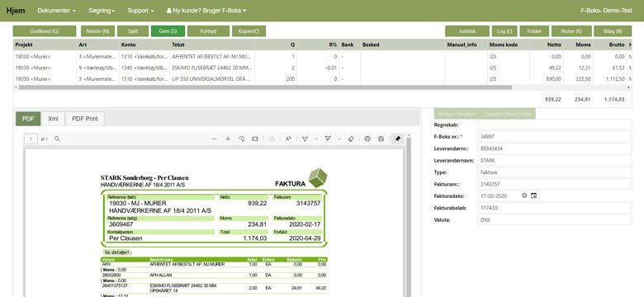This screenshot has height=297, width=644.
Task: Open the Fakturadato calendar picker
Action: click(x=533, y=196)
